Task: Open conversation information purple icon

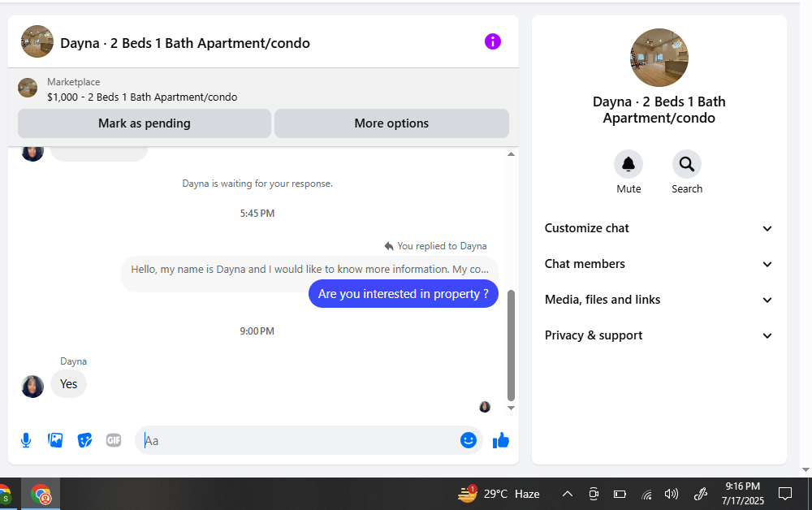Action: pos(493,41)
